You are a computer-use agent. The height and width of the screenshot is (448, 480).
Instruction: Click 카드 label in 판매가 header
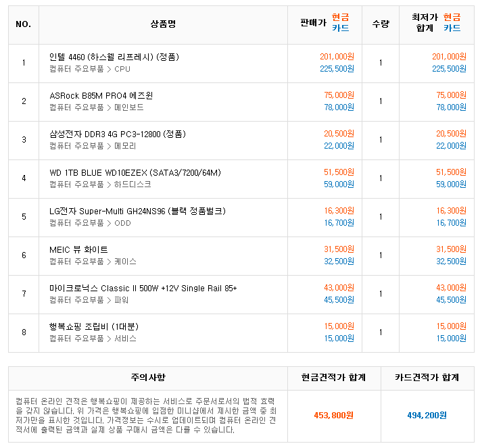coord(341,28)
